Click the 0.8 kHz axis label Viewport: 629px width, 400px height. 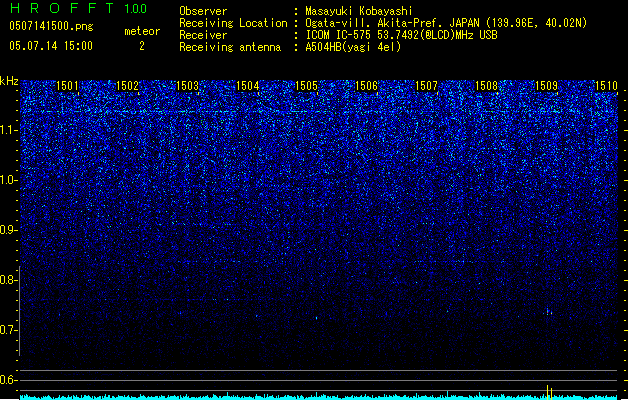point(9,280)
